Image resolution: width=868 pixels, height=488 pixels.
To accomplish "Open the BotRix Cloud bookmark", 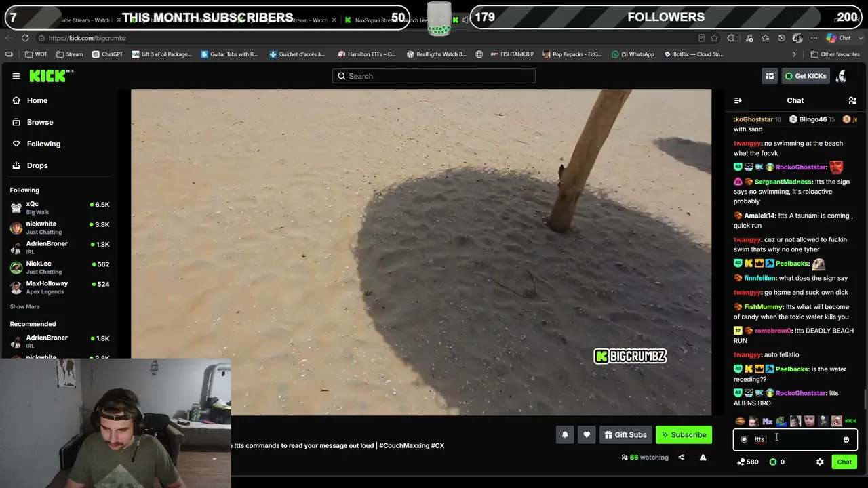I will (x=693, y=54).
